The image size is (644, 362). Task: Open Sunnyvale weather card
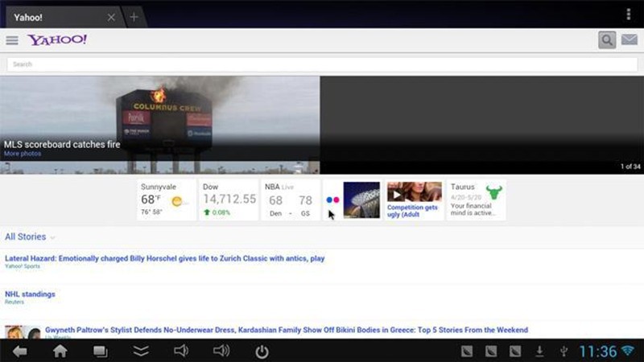pyautogui.click(x=167, y=200)
